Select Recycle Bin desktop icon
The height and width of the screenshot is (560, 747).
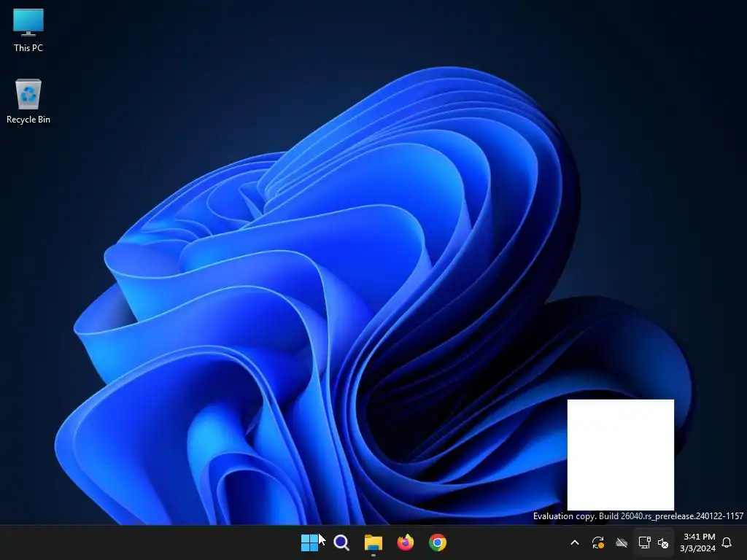[x=28, y=101]
